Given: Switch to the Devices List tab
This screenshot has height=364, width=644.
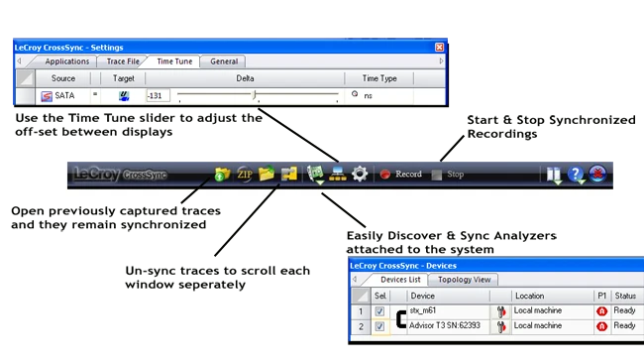Looking at the screenshot, I should [400, 280].
